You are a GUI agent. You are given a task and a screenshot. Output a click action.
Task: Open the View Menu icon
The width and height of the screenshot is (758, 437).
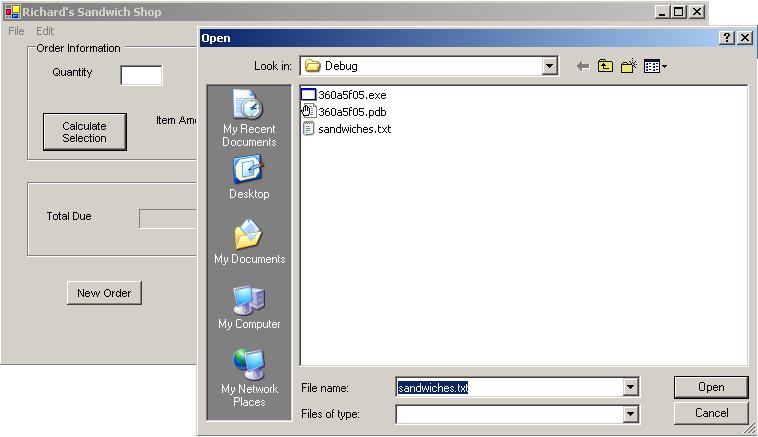tap(655, 66)
